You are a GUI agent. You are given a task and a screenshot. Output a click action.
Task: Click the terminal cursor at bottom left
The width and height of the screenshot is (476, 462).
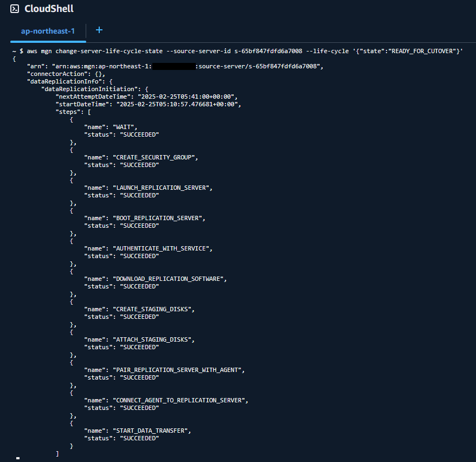click(x=18, y=458)
